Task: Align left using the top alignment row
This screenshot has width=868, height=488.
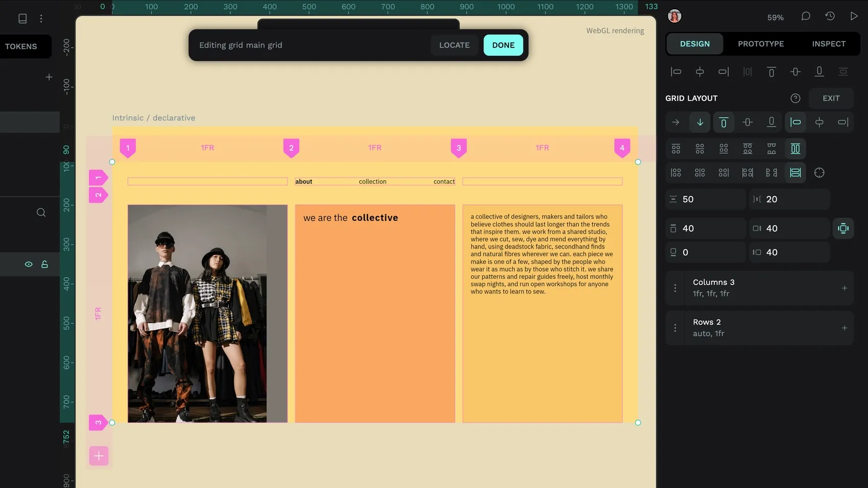Action: pyautogui.click(x=676, y=71)
